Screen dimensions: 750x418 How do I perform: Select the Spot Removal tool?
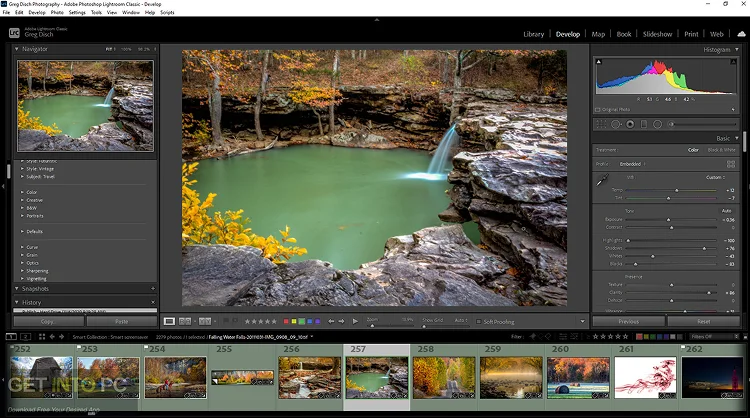coord(614,124)
